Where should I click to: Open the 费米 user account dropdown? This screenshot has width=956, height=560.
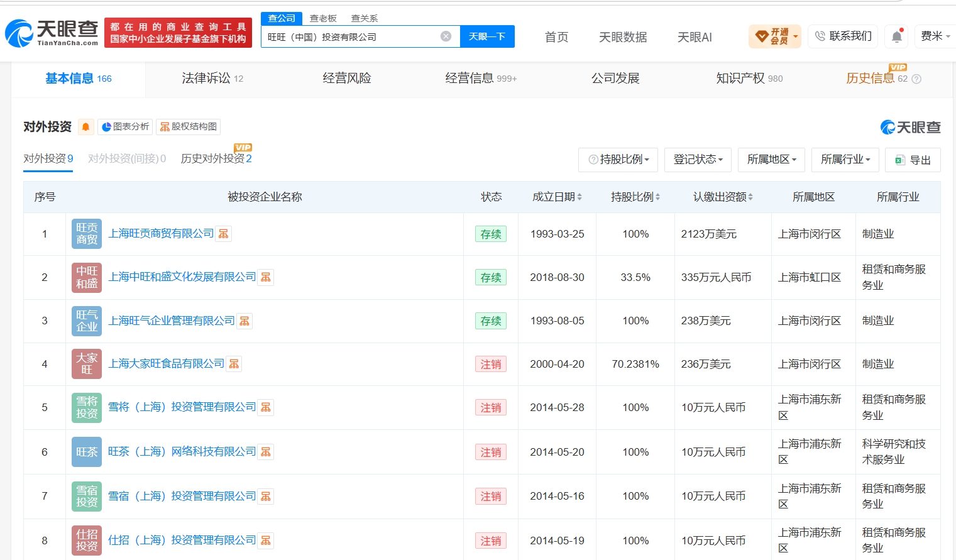pos(935,36)
